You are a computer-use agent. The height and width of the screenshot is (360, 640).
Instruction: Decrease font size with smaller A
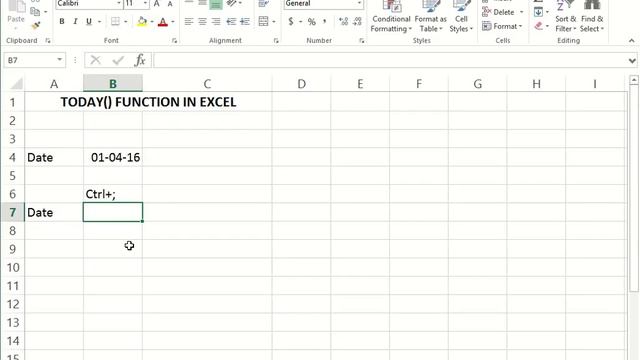coord(170,4)
